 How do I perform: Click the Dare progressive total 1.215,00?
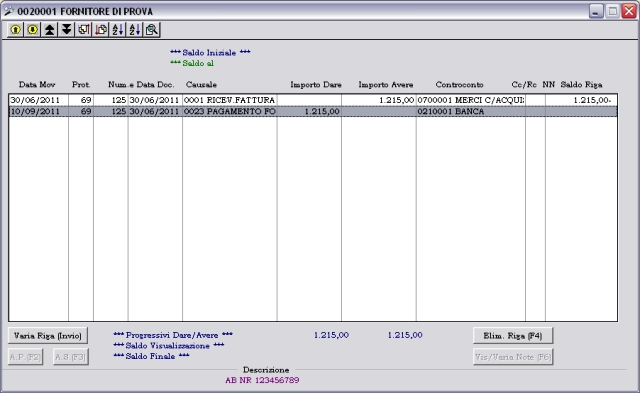(331, 335)
